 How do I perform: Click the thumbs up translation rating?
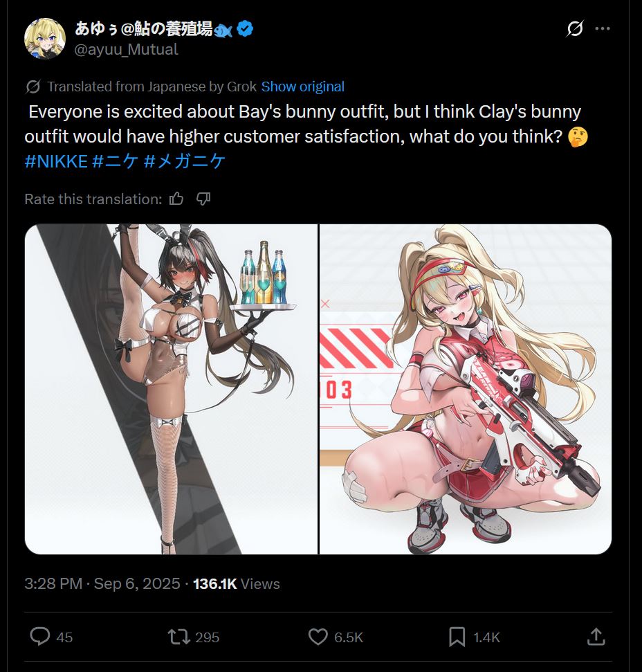click(x=176, y=199)
